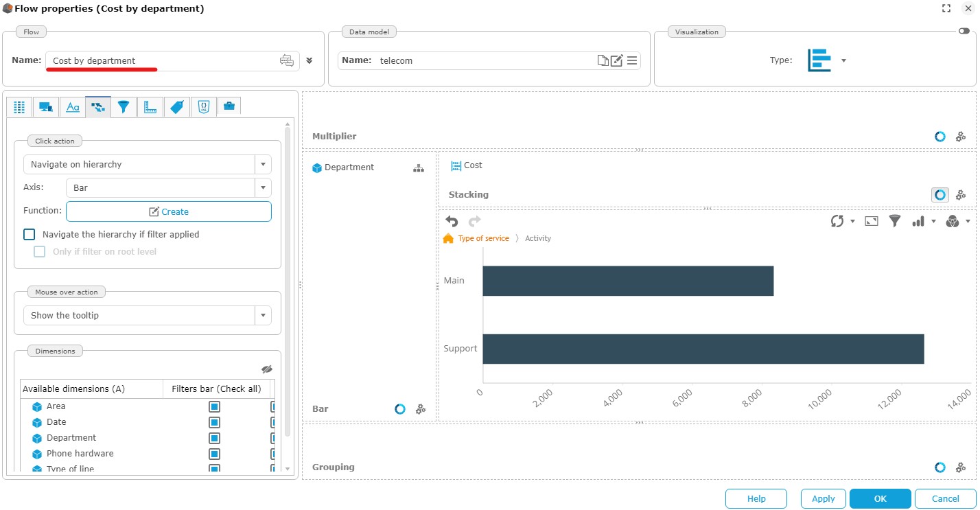Screen dimensions: 980x510
Task: Toggle Area's Filters bar checkbox
Action: click(x=214, y=406)
